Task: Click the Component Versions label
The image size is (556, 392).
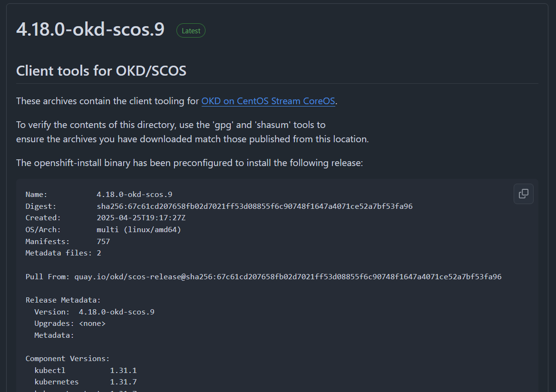Action: point(68,359)
